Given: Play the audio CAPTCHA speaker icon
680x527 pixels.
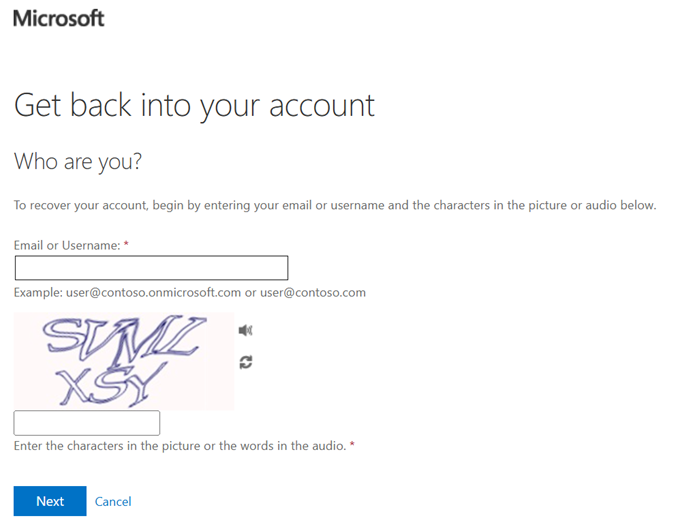Looking at the screenshot, I should click(x=246, y=330).
